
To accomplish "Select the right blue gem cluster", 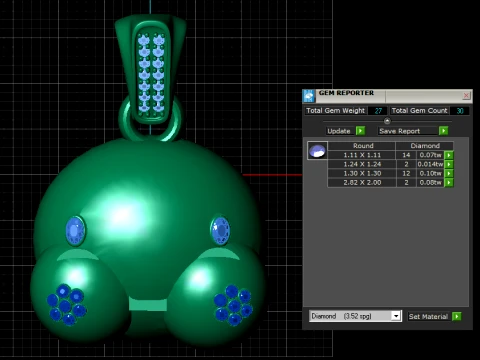I will [233, 305].
